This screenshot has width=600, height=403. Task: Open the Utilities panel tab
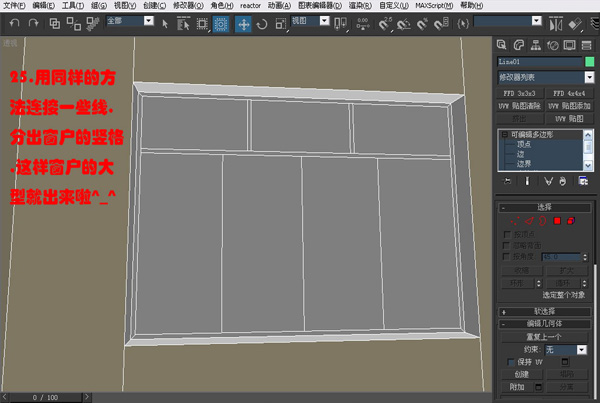[x=587, y=45]
